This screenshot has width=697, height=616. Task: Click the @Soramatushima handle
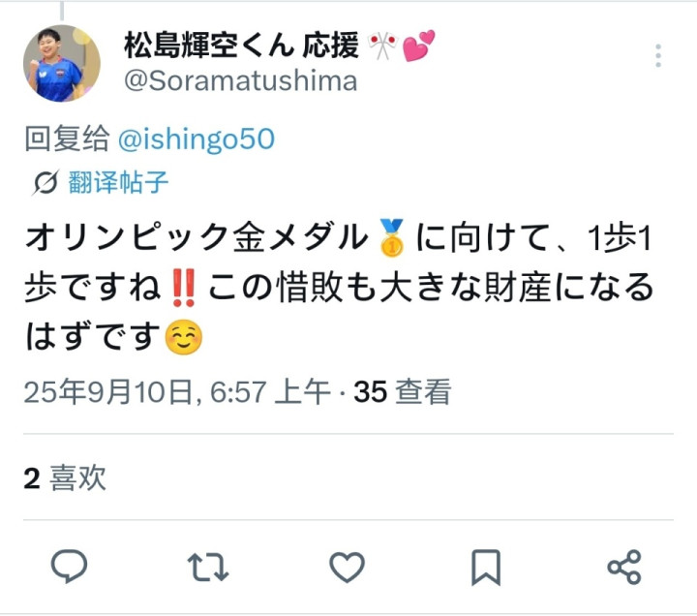point(240,81)
